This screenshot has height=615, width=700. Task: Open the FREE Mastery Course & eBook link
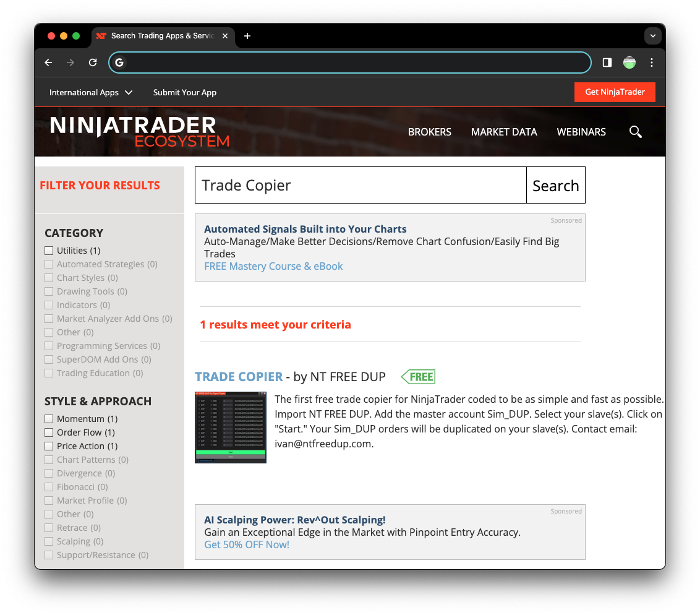pyautogui.click(x=273, y=266)
